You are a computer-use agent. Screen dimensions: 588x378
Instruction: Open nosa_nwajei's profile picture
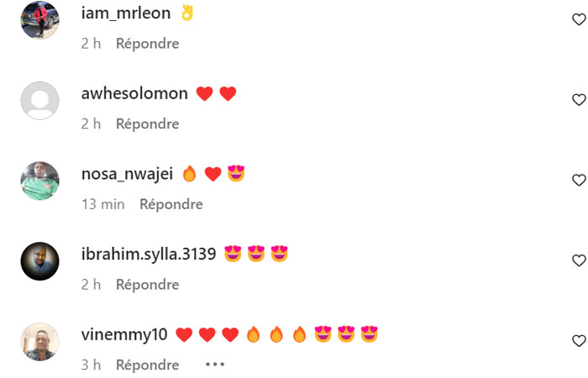(x=39, y=181)
